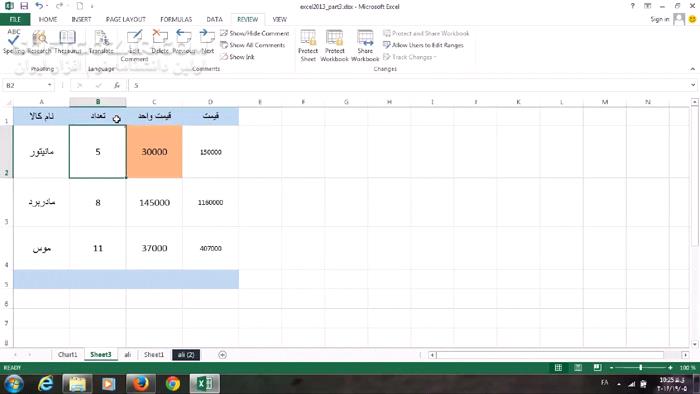Click Sign in
Viewport: 700px width, 394px height.
[660, 19]
